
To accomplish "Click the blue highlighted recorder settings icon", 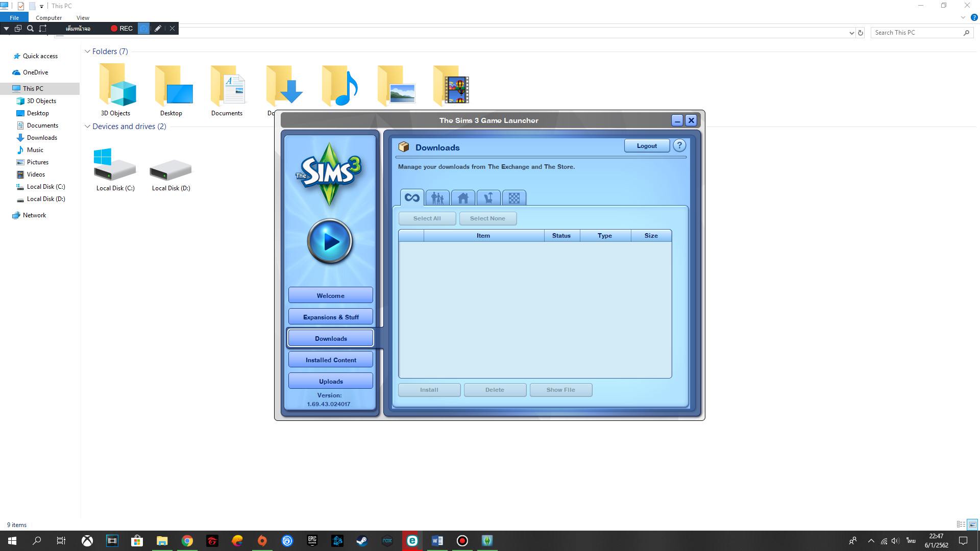I will 144,29.
